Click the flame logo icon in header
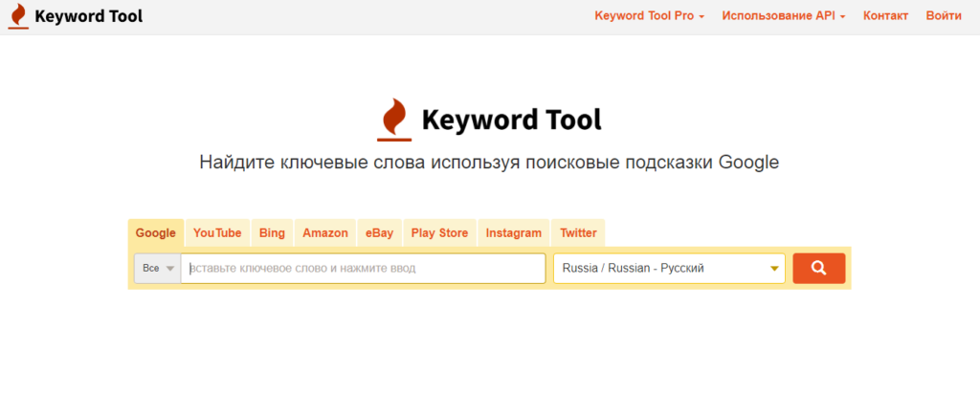 [18, 16]
